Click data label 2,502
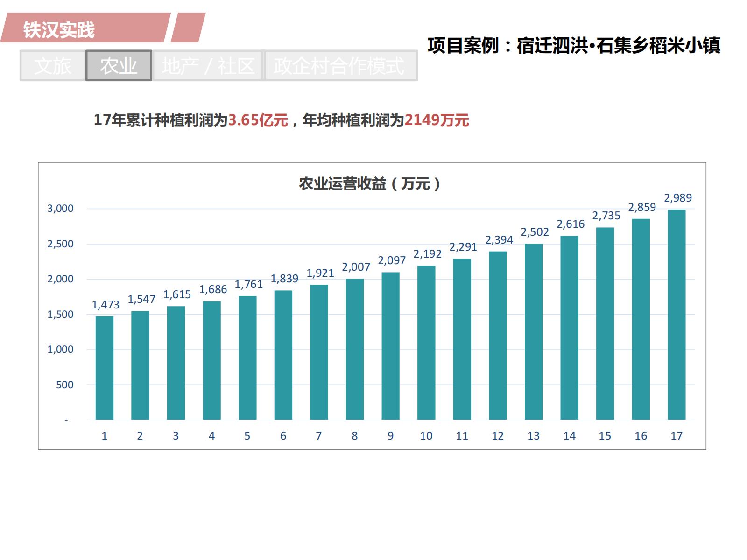This screenshot has height=560, width=747. pos(535,232)
